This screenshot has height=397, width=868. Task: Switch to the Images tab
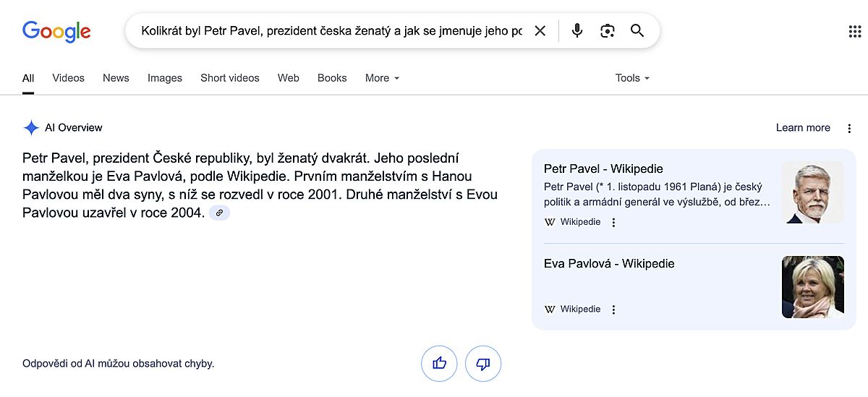[x=165, y=78]
